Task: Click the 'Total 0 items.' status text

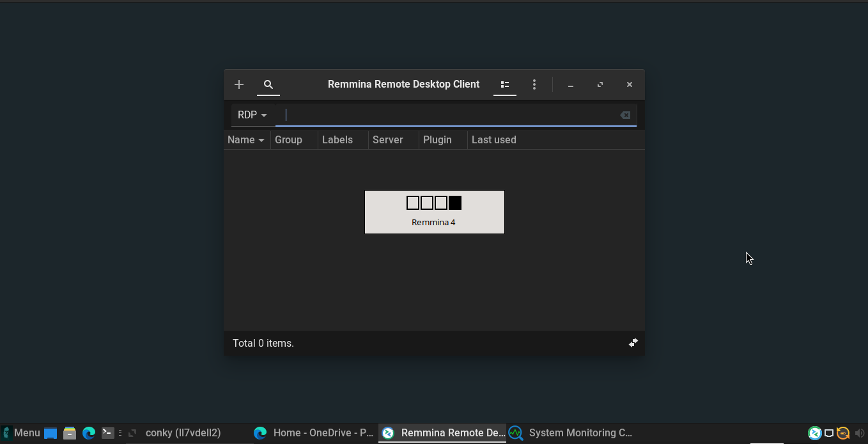Action: click(x=263, y=344)
